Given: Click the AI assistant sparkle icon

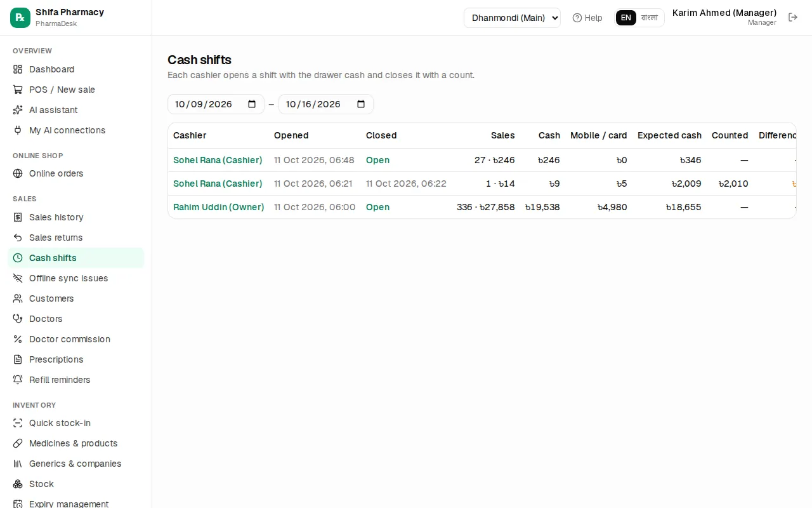Looking at the screenshot, I should (18, 110).
